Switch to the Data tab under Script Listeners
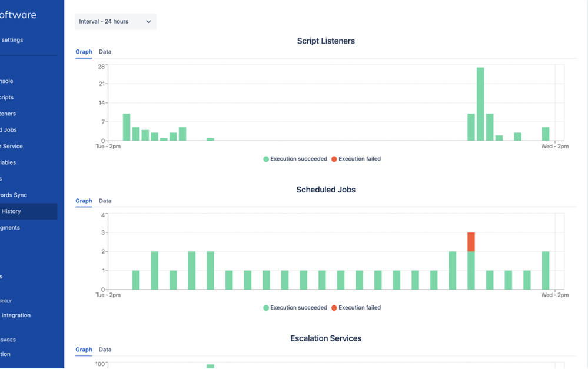588x369 pixels. pos(105,52)
